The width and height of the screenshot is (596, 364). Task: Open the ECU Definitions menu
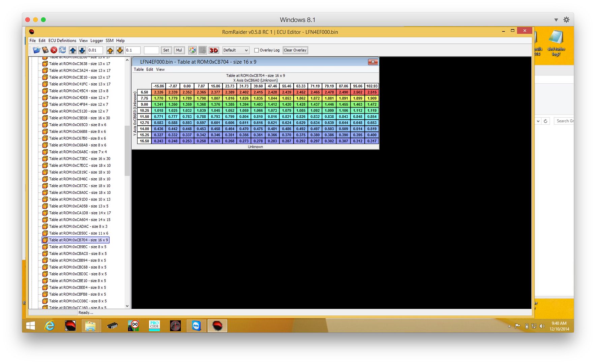pyautogui.click(x=62, y=40)
